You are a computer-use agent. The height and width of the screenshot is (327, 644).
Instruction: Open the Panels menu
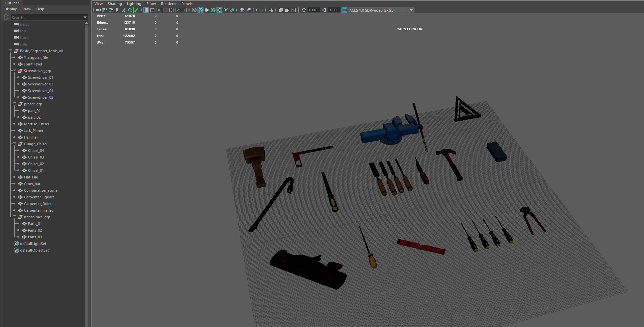click(187, 4)
